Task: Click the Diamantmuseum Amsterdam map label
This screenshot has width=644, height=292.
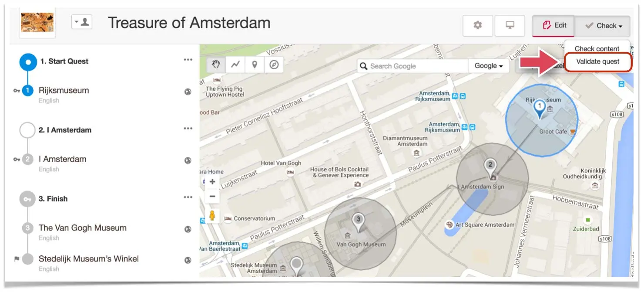Action: click(x=405, y=141)
